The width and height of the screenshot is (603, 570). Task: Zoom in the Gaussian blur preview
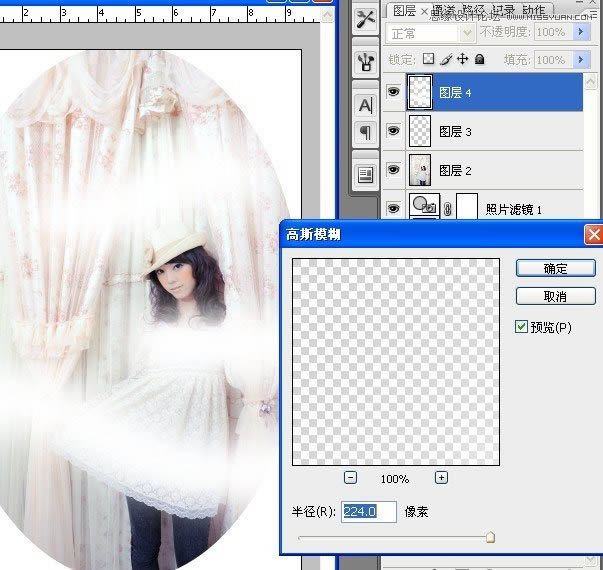click(x=442, y=478)
